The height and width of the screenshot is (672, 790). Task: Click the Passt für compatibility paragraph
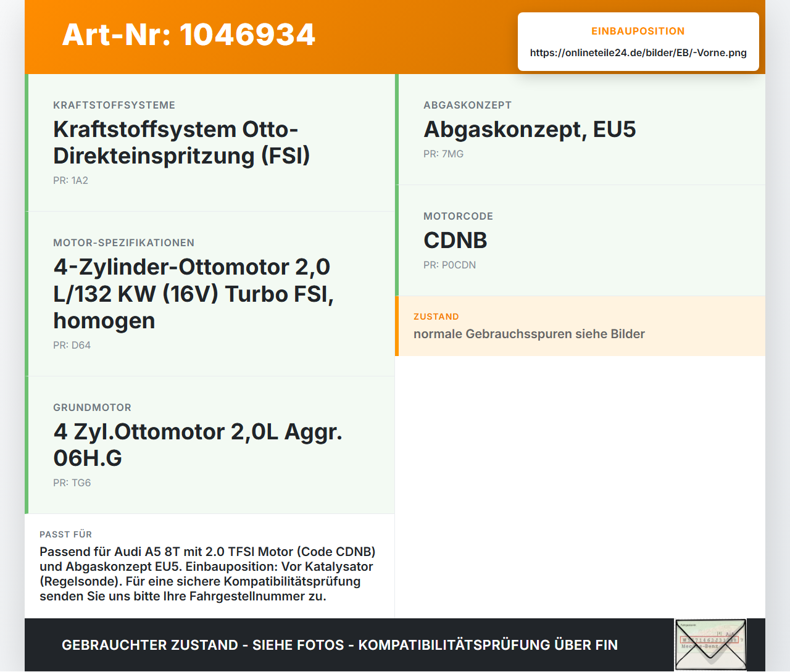click(207, 574)
